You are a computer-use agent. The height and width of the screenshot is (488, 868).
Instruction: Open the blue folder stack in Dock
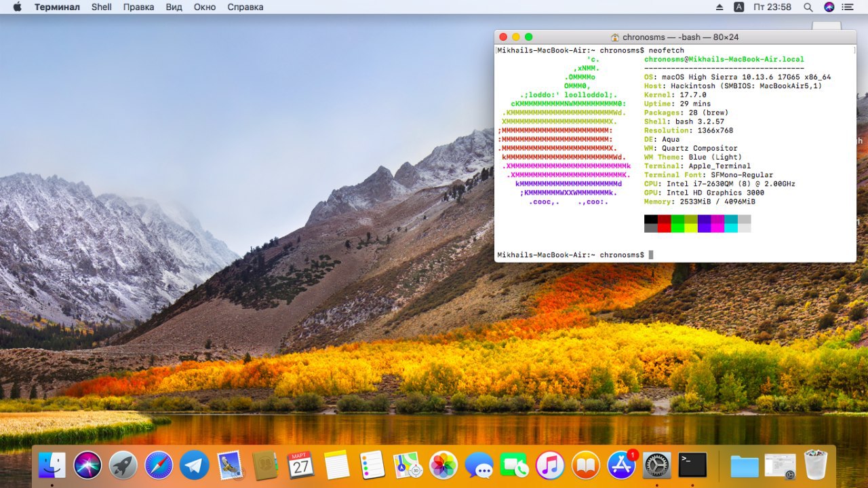point(745,466)
